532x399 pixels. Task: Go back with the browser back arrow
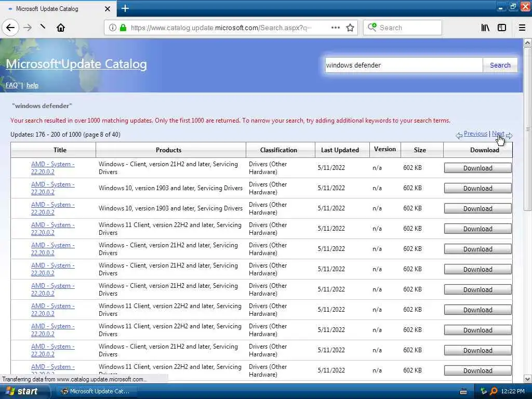(x=10, y=28)
